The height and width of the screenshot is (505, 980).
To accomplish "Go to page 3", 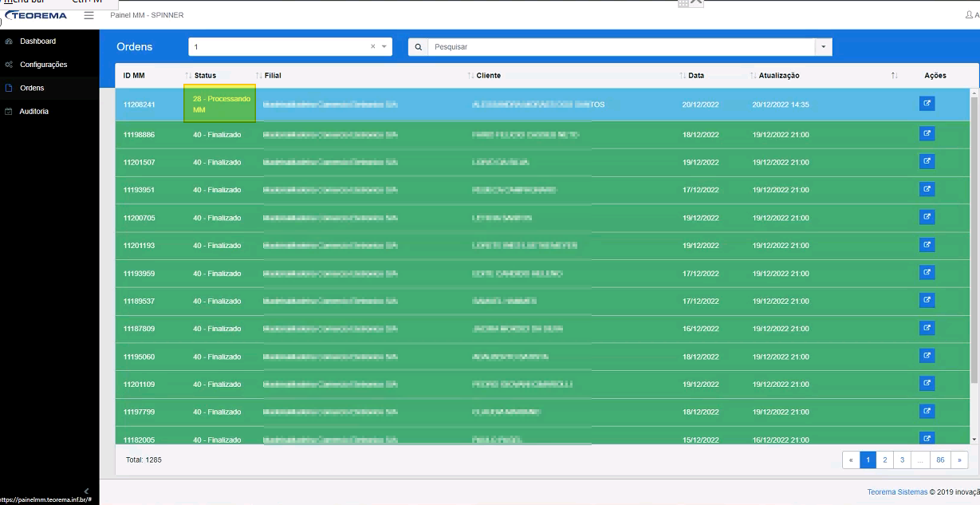I will pyautogui.click(x=902, y=460).
